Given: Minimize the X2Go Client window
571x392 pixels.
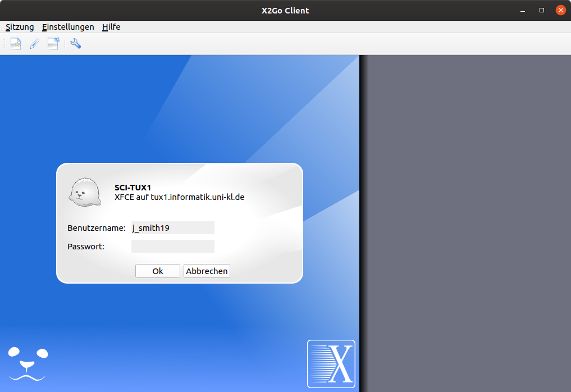Looking at the screenshot, I should pos(523,10).
